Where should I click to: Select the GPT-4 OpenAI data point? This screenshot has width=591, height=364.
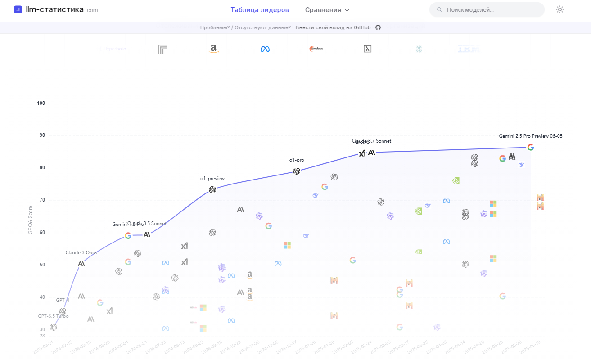pyautogui.click(x=63, y=311)
